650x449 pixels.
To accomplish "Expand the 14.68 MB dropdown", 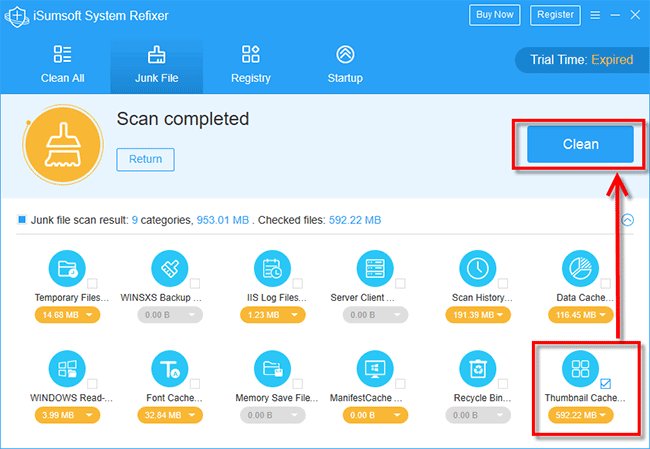I will (x=67, y=315).
